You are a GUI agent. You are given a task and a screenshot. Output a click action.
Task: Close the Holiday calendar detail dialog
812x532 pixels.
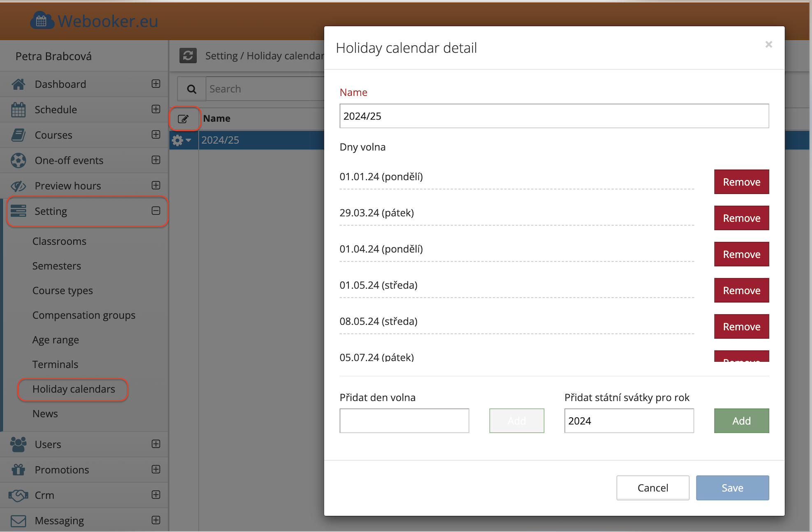[768, 44]
